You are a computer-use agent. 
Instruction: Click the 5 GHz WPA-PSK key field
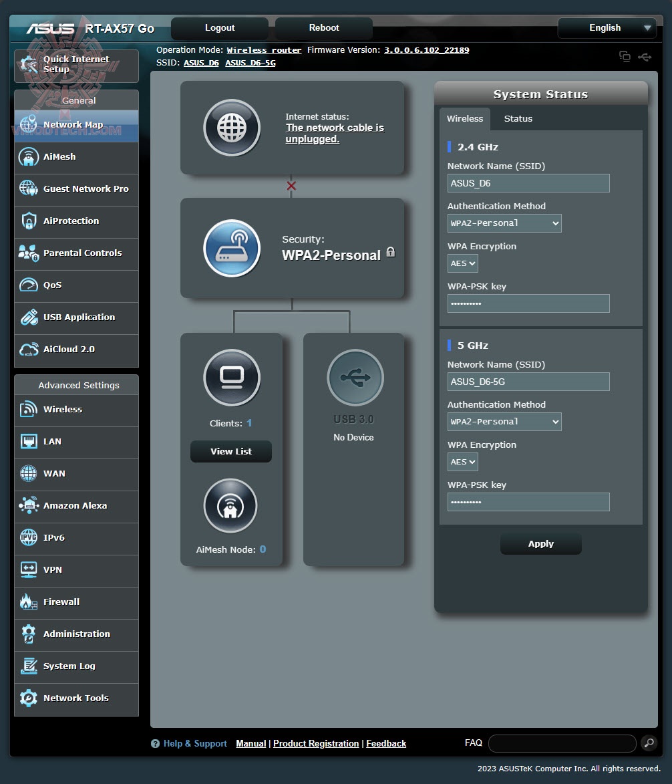click(x=528, y=502)
